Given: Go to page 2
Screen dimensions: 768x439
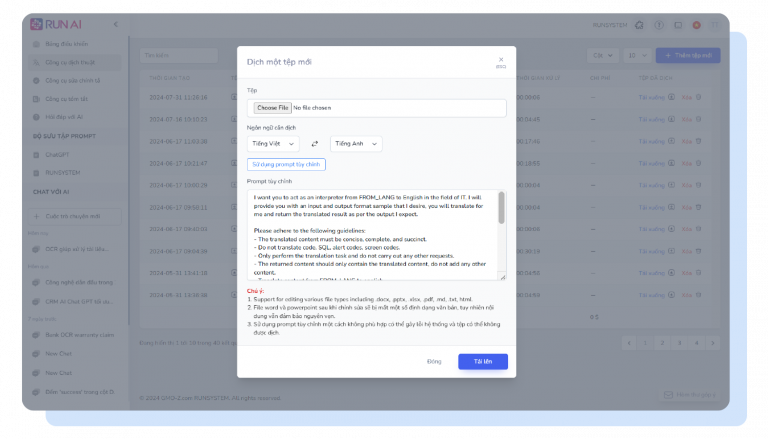Looking at the screenshot, I should click(662, 343).
